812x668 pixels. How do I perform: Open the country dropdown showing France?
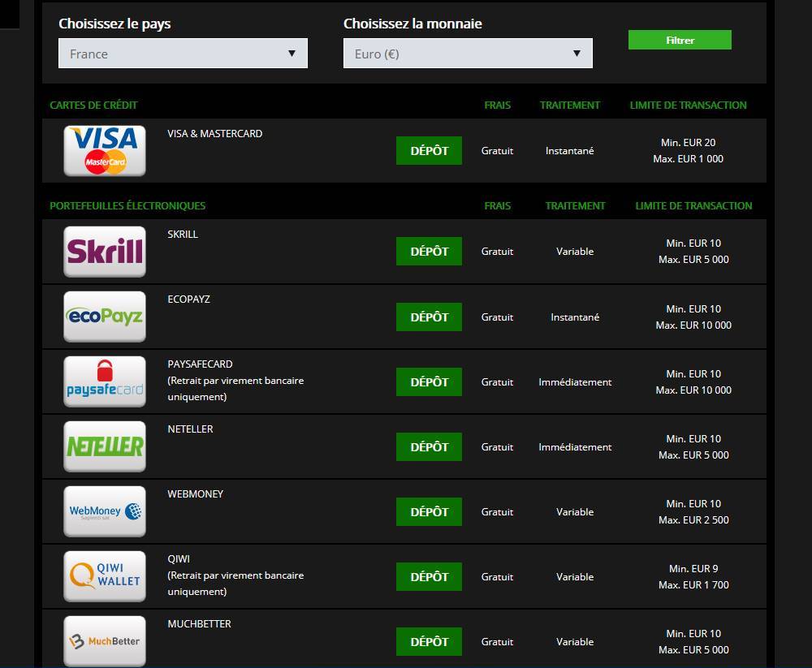tap(183, 54)
